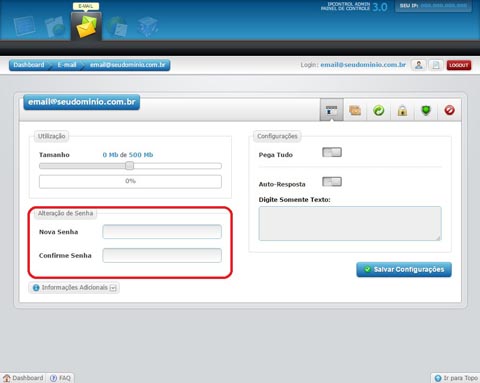The height and width of the screenshot is (383, 480).
Task: Open the faded cube icon in header
Action: [147, 27]
